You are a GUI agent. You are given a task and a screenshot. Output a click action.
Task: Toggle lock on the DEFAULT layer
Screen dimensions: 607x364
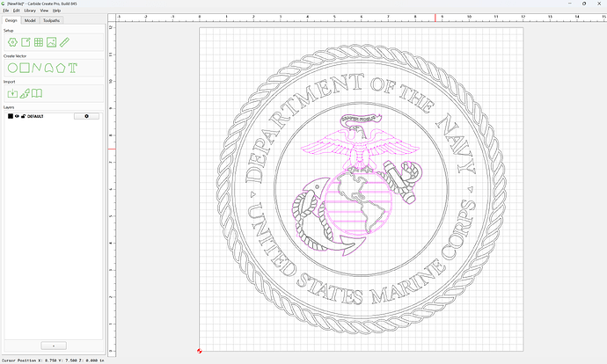click(23, 116)
